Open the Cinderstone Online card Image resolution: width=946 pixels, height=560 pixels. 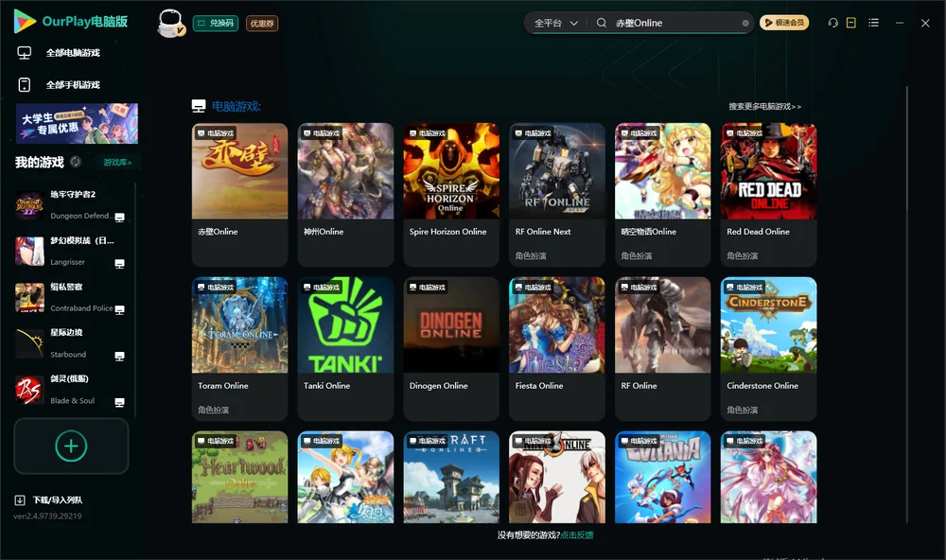[x=768, y=348]
